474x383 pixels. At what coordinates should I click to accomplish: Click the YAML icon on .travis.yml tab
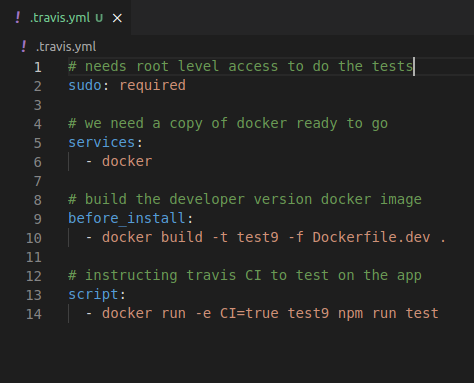[18, 17]
